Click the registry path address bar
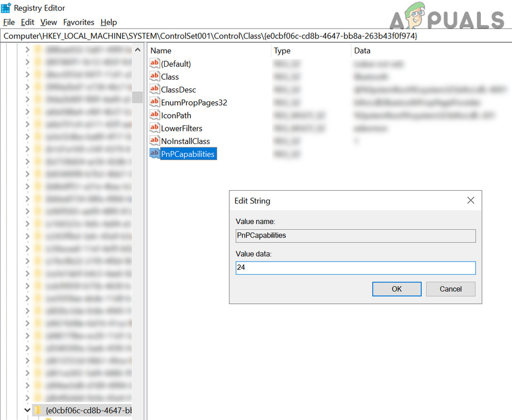The height and width of the screenshot is (420, 512). coord(256,36)
